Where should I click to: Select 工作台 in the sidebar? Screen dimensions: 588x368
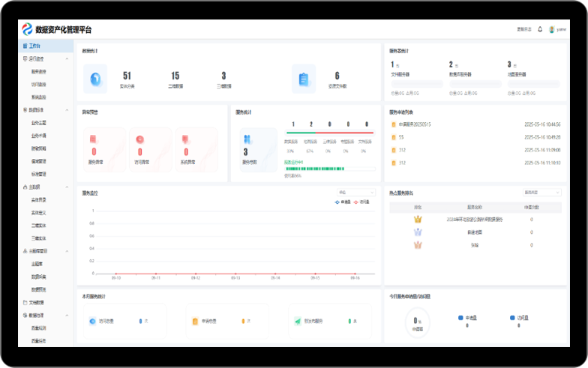tap(34, 46)
